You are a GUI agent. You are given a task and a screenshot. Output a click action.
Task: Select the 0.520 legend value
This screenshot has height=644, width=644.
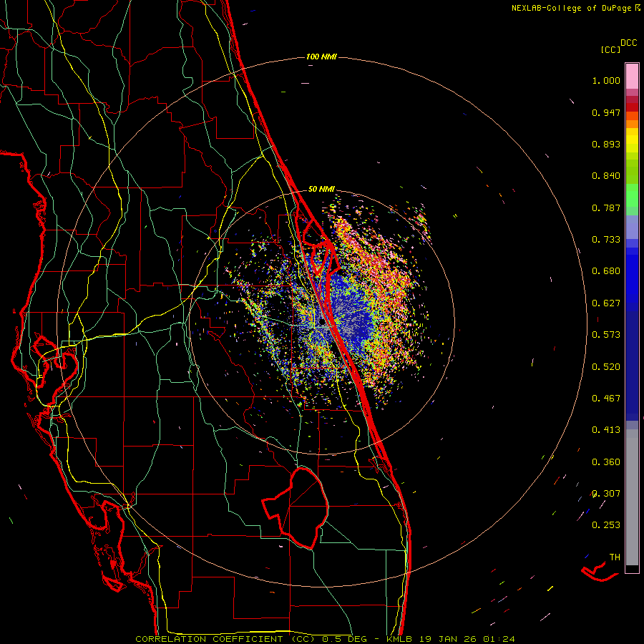click(606, 367)
